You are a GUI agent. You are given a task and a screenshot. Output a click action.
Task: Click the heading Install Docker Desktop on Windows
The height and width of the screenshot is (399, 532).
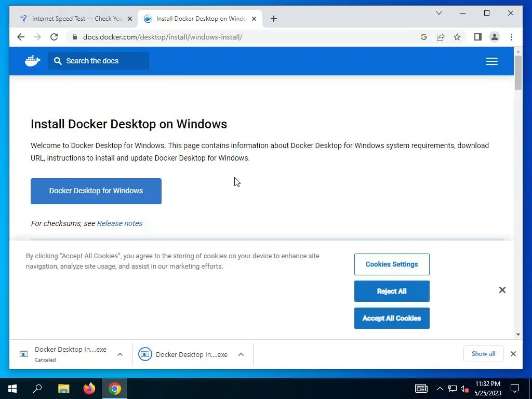tap(129, 124)
